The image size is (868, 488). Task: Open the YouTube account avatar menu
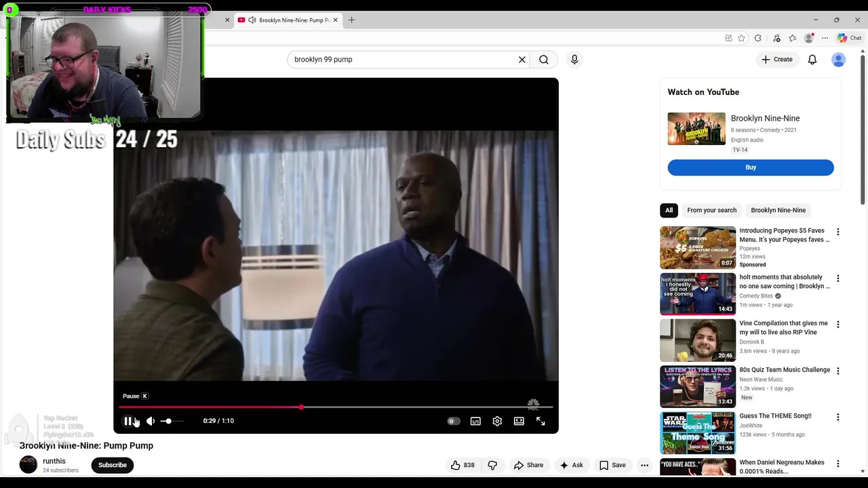click(839, 60)
